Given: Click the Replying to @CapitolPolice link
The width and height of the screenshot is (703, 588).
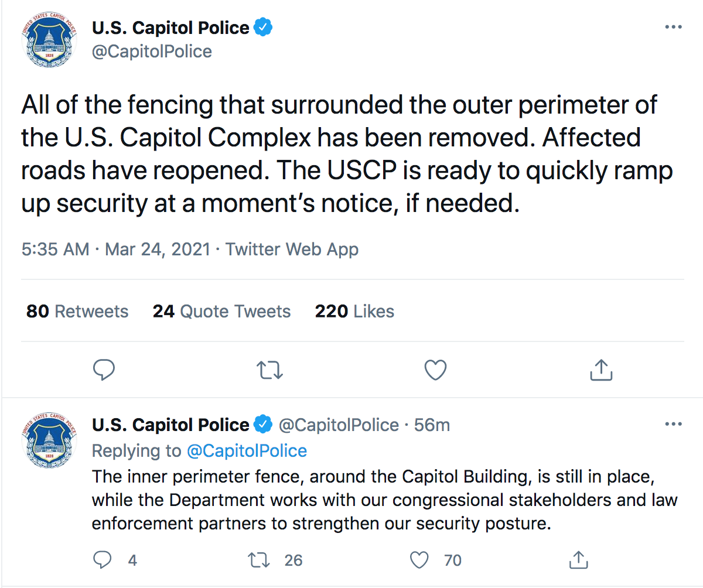Looking at the screenshot, I should [x=247, y=450].
